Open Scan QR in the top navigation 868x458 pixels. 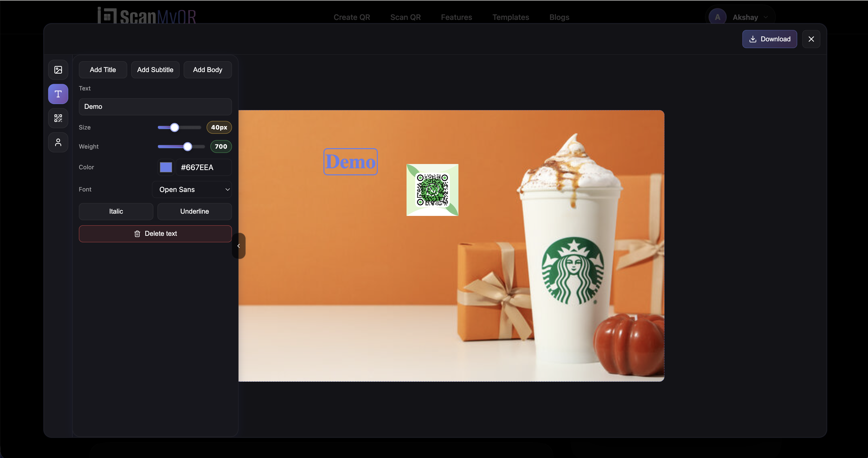[x=405, y=17]
